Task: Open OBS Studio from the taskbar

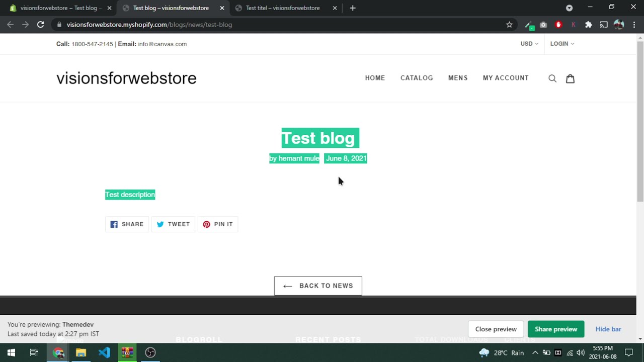Action: pos(150,352)
